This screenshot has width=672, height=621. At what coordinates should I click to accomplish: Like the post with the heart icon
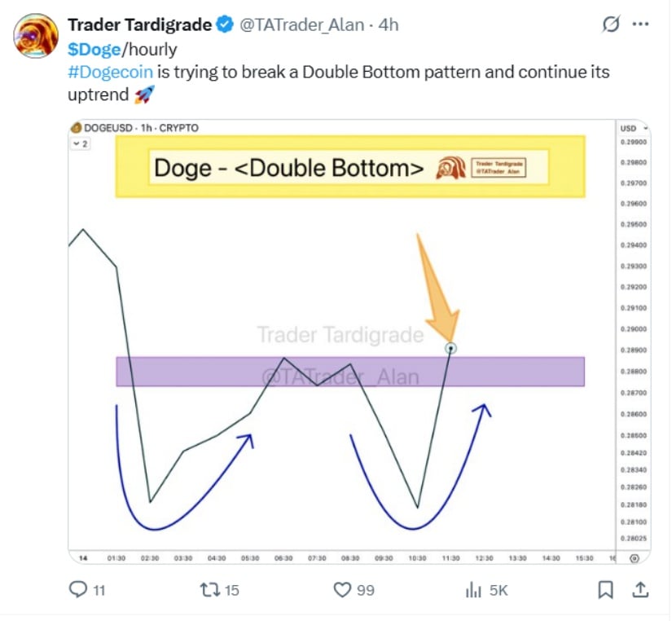click(x=342, y=590)
